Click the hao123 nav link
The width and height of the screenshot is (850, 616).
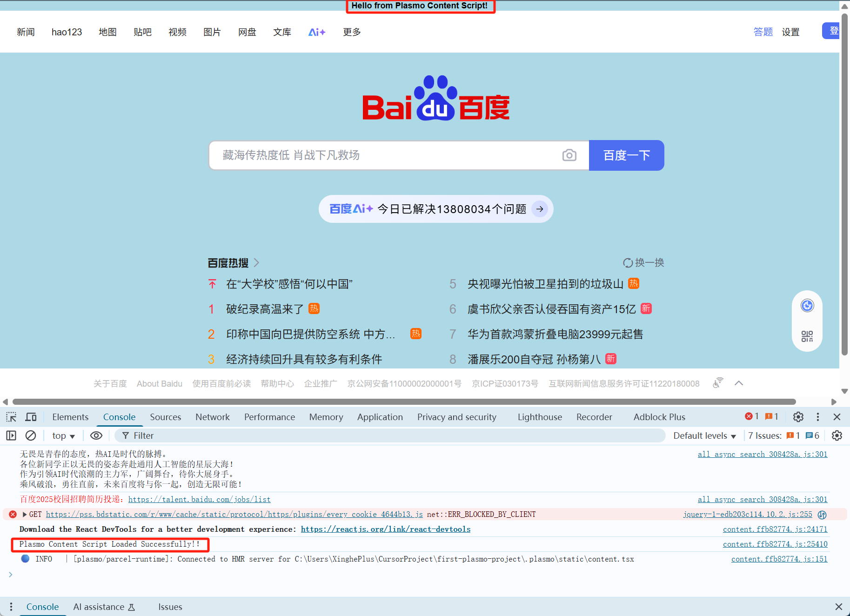coord(67,32)
